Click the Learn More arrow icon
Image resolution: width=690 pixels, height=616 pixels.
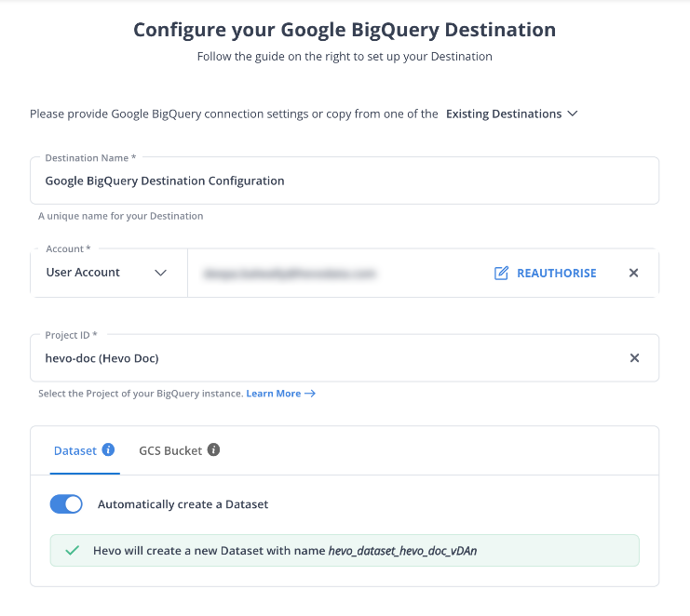click(x=310, y=394)
